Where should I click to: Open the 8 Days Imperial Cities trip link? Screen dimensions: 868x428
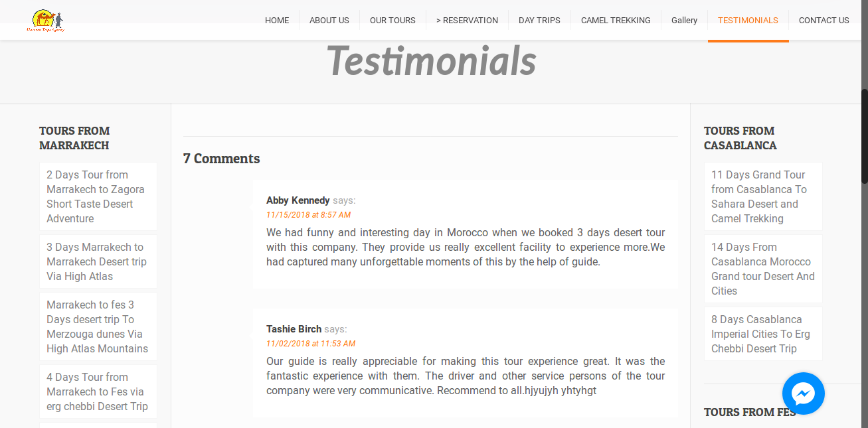(760, 334)
